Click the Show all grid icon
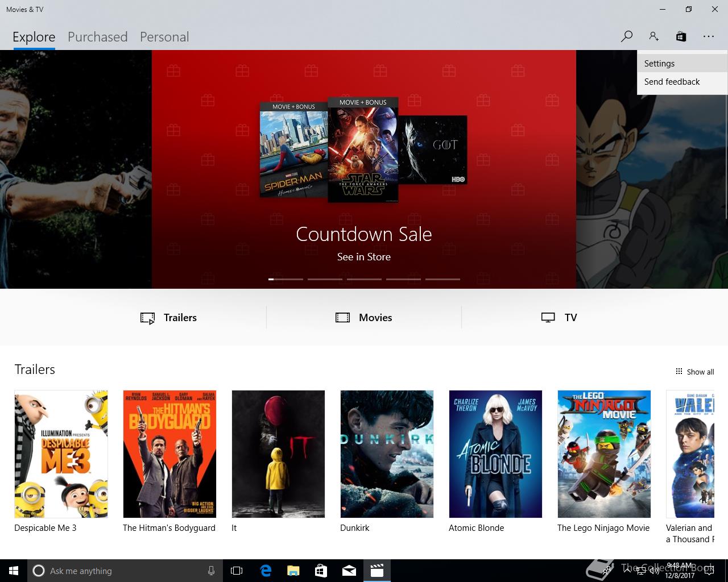Viewport: 728px width, 582px height. click(679, 371)
